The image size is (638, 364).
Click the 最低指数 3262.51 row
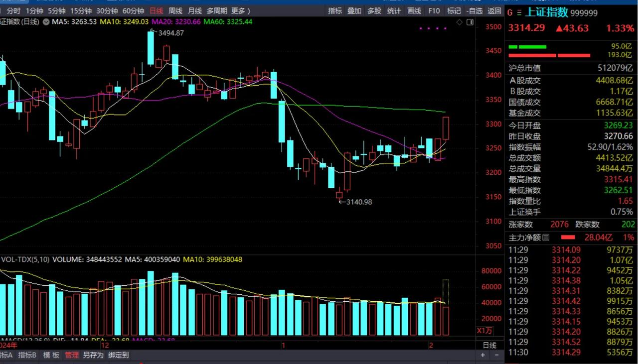[x=571, y=190]
